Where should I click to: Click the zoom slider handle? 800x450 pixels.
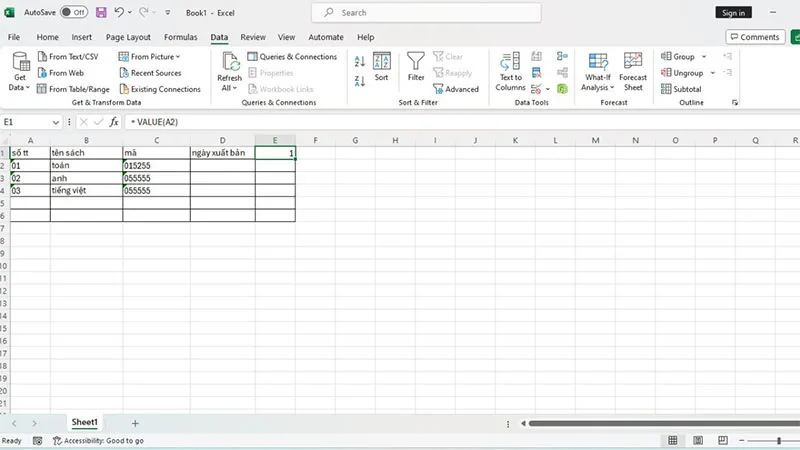779,440
